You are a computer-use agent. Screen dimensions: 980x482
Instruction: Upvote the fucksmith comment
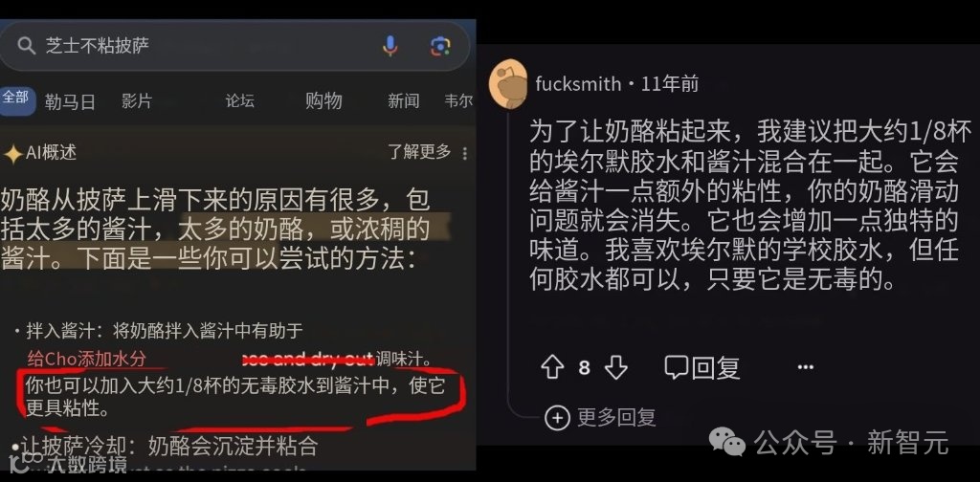tap(552, 367)
